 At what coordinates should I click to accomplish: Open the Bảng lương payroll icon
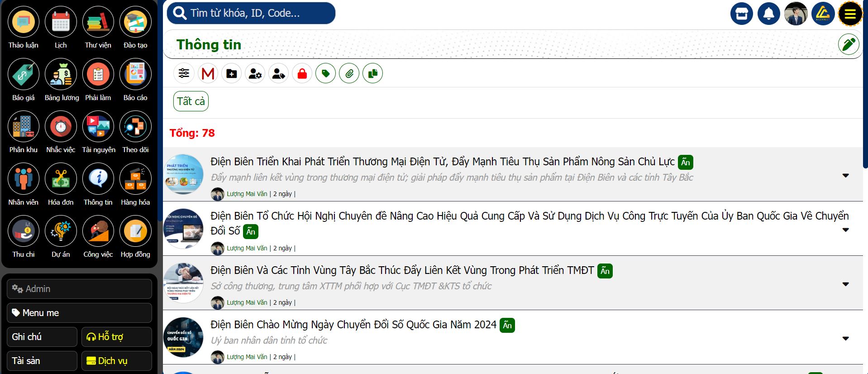[61, 75]
